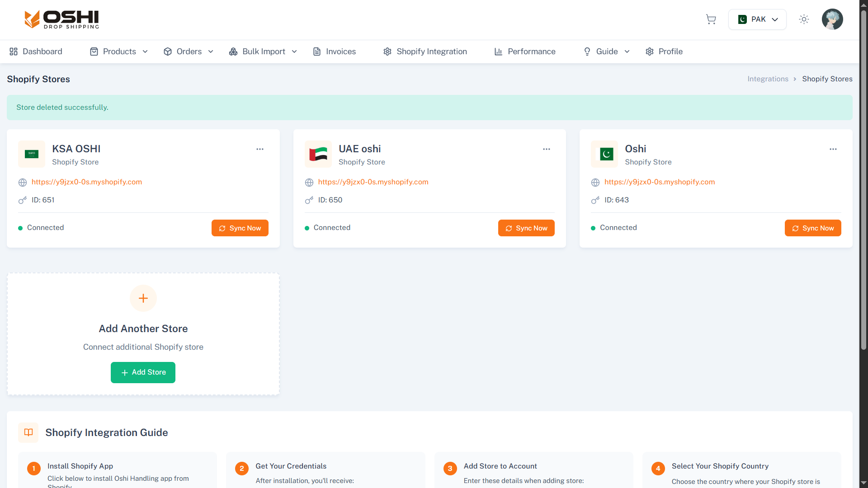Expand the PAK country selector
This screenshot has width=868, height=488.
click(757, 19)
